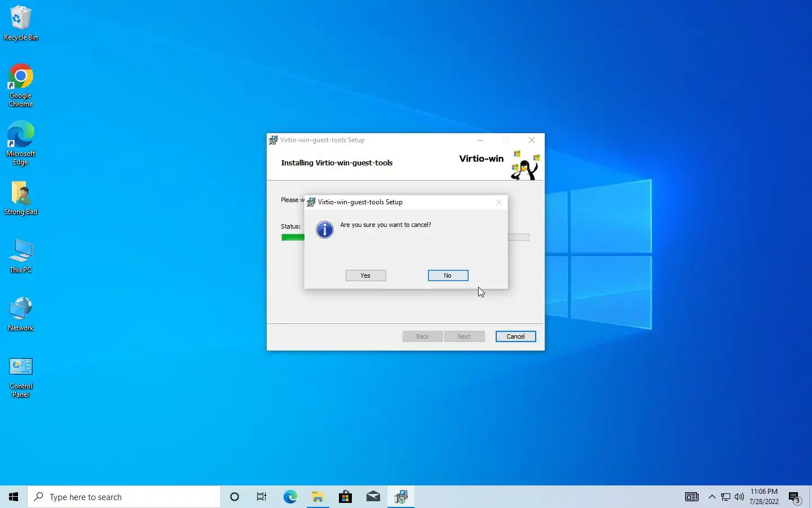Viewport: 812px width, 508px height.
Task: Select the Network desktop icon
Action: [x=21, y=314]
